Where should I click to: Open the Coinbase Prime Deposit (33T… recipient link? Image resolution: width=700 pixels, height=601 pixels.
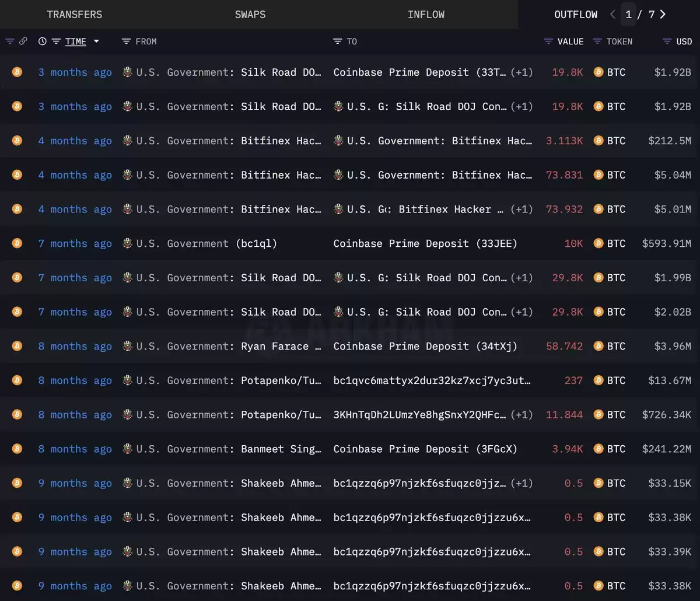coord(420,72)
